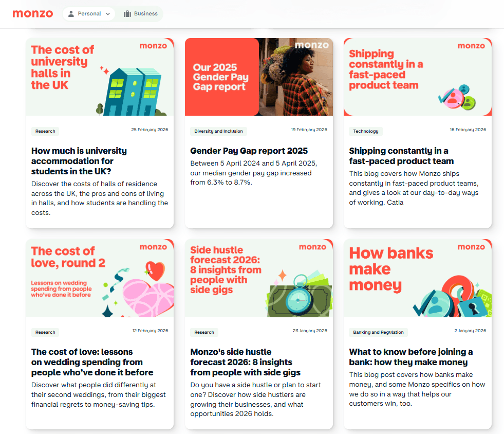Select the Personal tab label
Image resolution: width=504 pixels, height=434 pixels.
89,13
